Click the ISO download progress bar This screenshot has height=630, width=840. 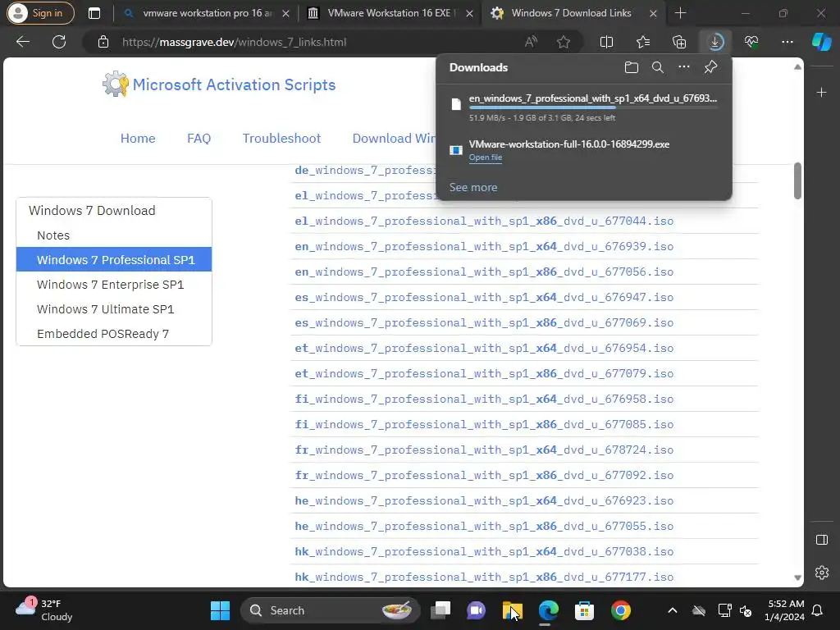tap(593, 107)
